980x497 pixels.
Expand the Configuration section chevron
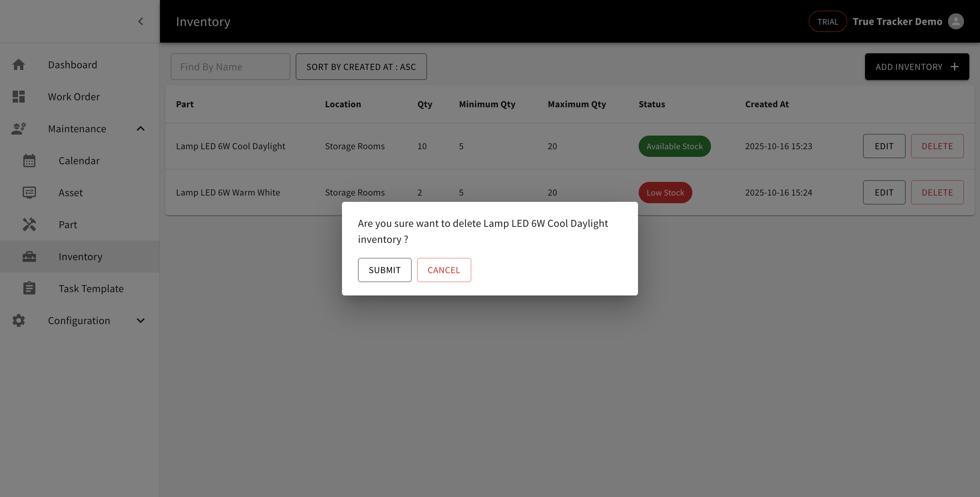(x=140, y=320)
